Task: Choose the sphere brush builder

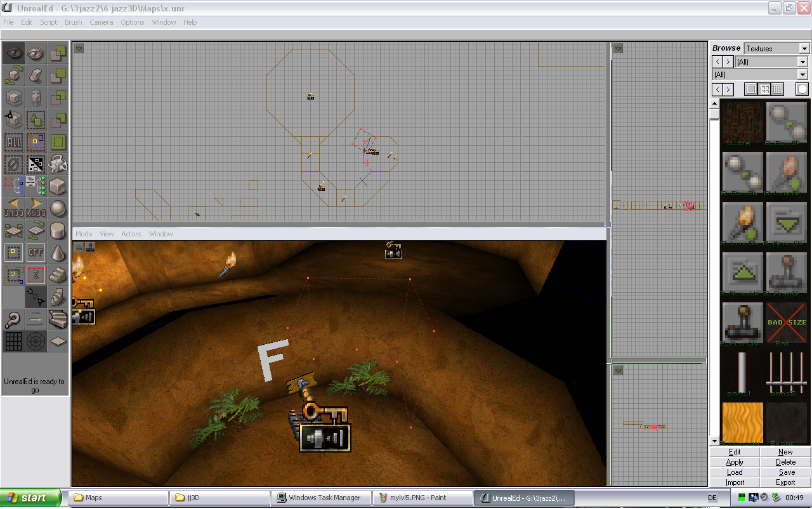Action: [58, 208]
